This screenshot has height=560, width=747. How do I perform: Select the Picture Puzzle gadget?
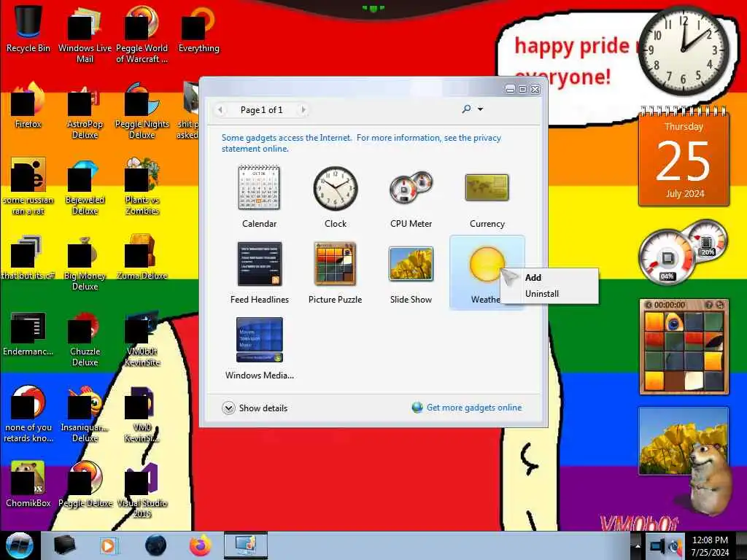336,272
